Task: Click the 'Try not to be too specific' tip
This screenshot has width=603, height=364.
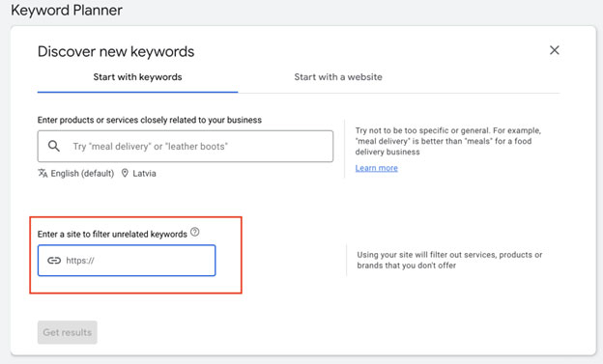Action: 448,141
